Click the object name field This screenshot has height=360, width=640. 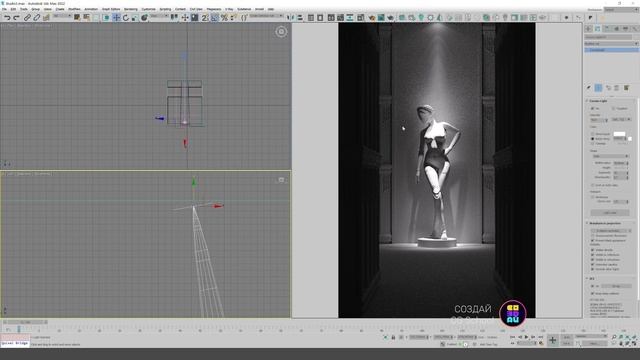608,37
